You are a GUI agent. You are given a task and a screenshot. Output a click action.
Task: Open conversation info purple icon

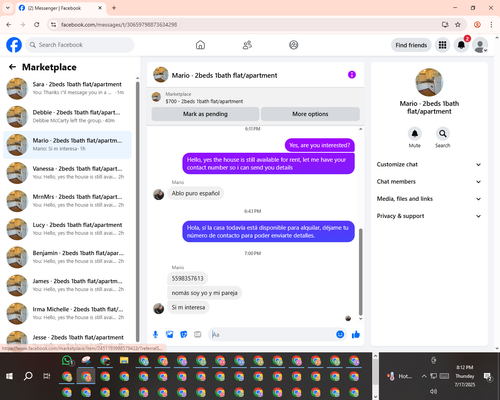[352, 75]
